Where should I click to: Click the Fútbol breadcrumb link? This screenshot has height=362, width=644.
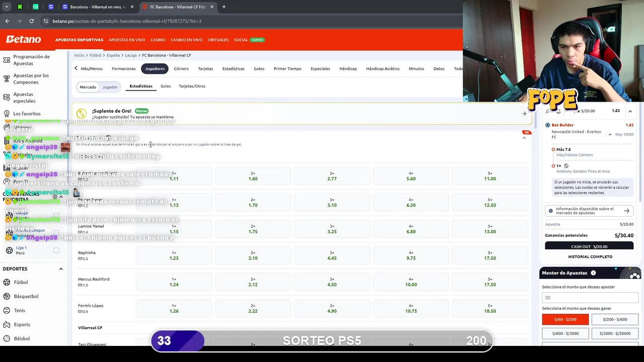(x=96, y=55)
